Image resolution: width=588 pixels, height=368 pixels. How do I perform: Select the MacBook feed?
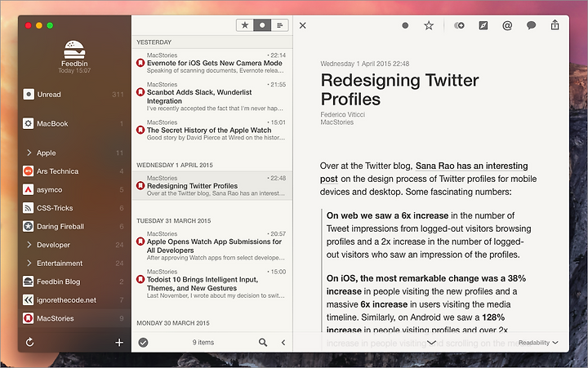[x=74, y=124]
